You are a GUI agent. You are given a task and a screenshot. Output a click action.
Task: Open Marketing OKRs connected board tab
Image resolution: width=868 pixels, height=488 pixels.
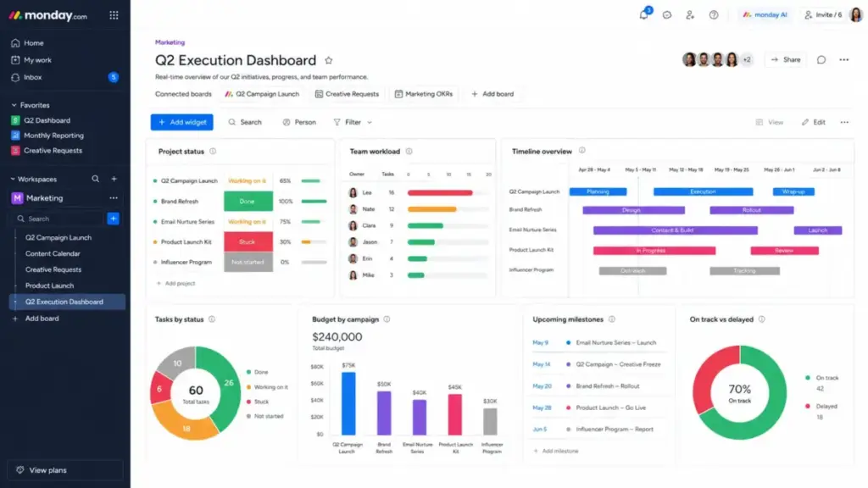click(424, 94)
